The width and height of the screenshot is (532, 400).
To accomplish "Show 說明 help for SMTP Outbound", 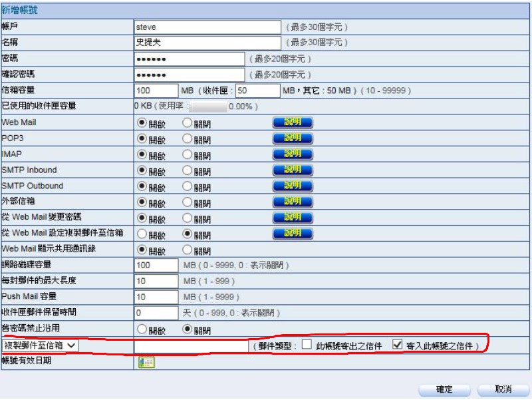I will click(293, 186).
